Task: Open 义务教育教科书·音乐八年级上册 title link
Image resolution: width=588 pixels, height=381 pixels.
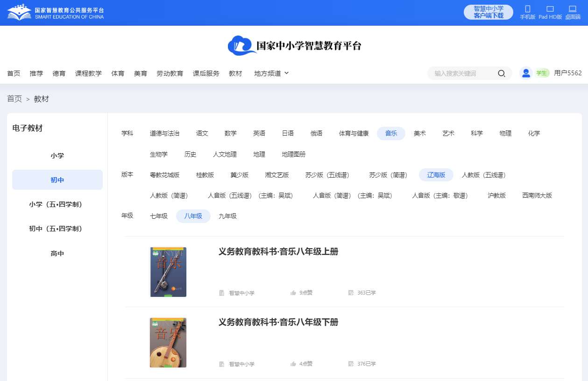Action: click(x=278, y=252)
